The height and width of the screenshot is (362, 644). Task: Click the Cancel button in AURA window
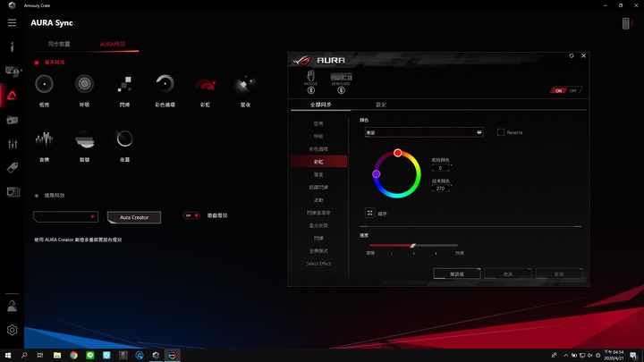click(x=508, y=274)
